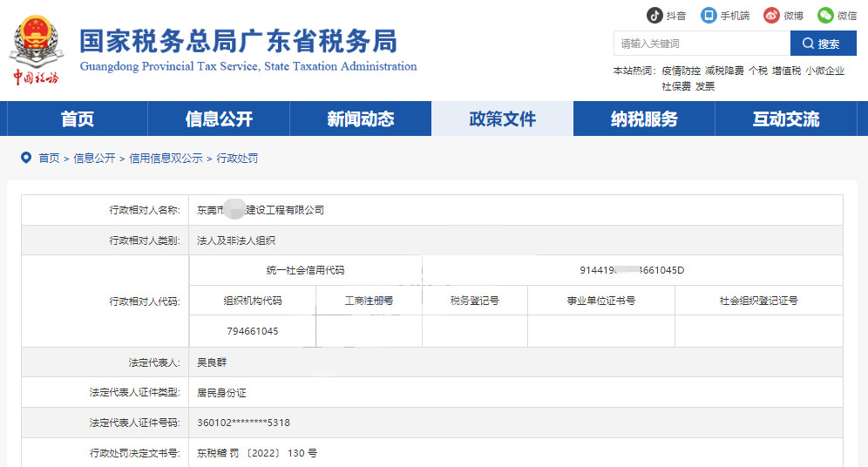
Task: Open the WeChat (微信) icon
Action: (x=825, y=16)
